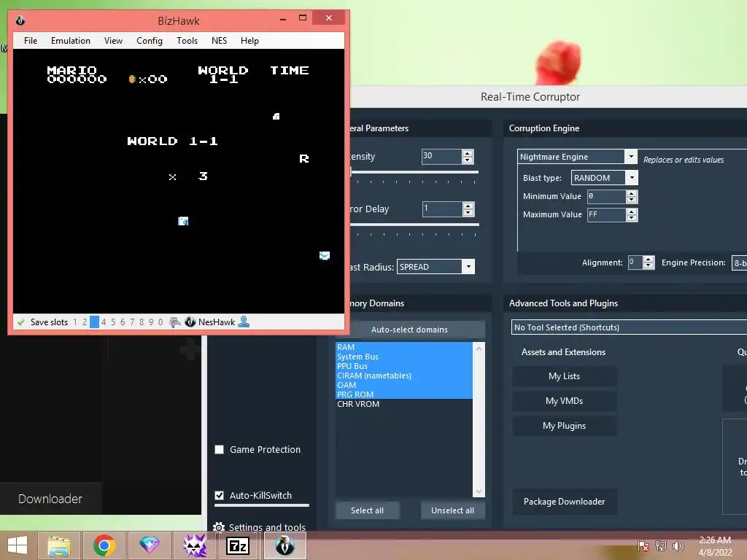Select the OAM memory domain
The height and width of the screenshot is (560, 747).
(x=404, y=385)
